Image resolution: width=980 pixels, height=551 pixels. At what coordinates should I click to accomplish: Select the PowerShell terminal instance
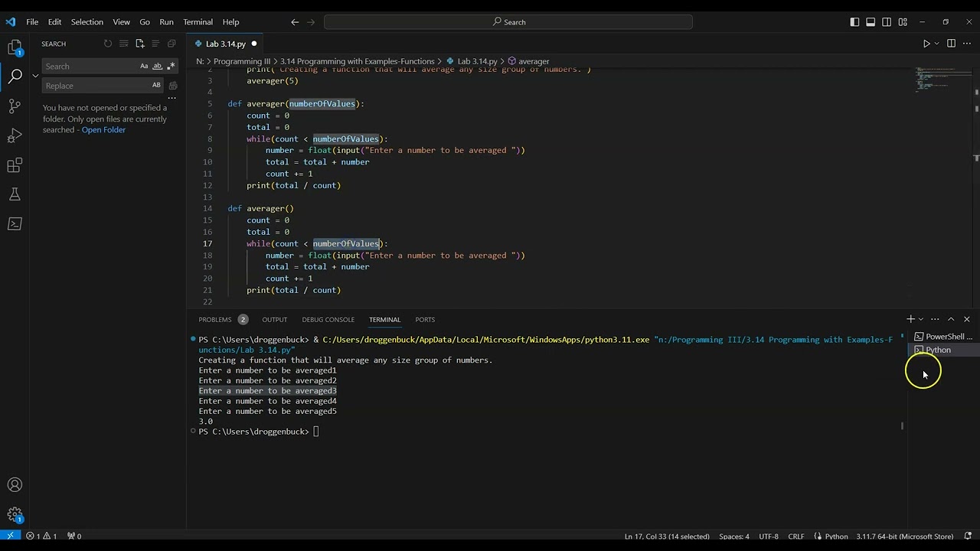(x=942, y=337)
